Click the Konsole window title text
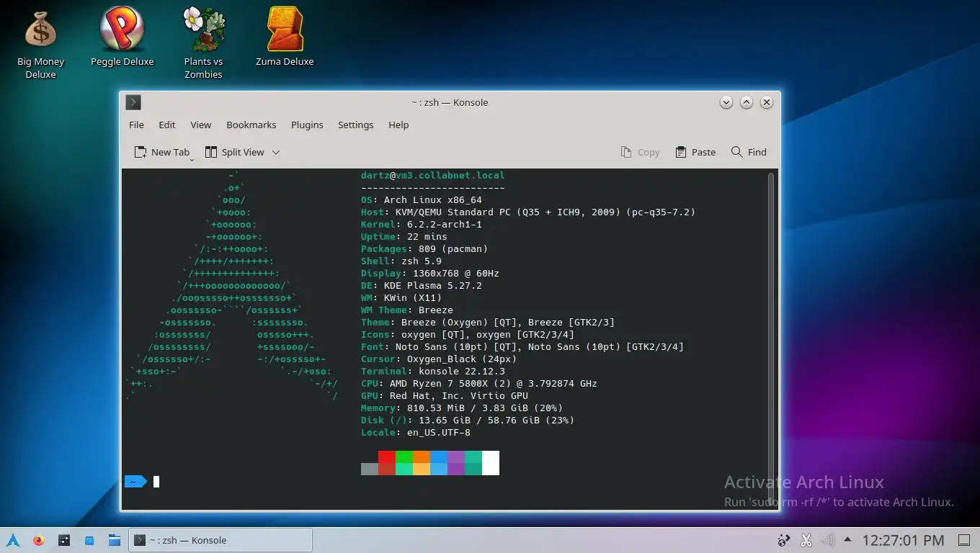This screenshot has height=553, width=980. tap(450, 102)
